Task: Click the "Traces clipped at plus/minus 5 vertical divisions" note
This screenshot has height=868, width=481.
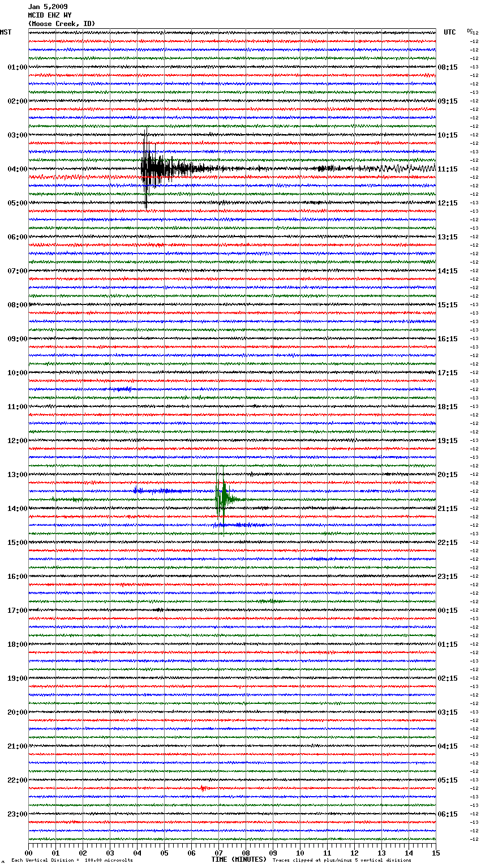Action: pos(342,861)
